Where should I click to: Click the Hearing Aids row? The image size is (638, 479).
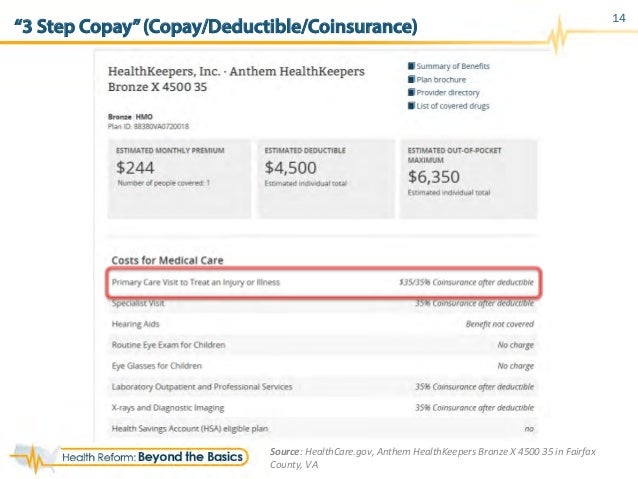[323, 324]
